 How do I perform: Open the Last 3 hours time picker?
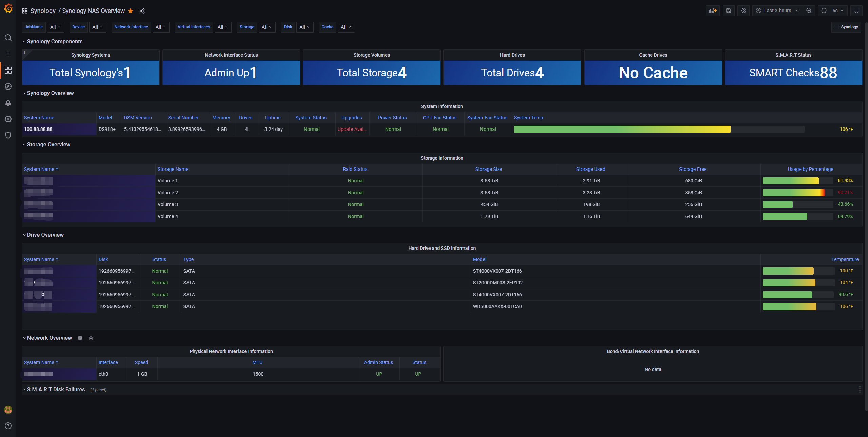click(777, 11)
